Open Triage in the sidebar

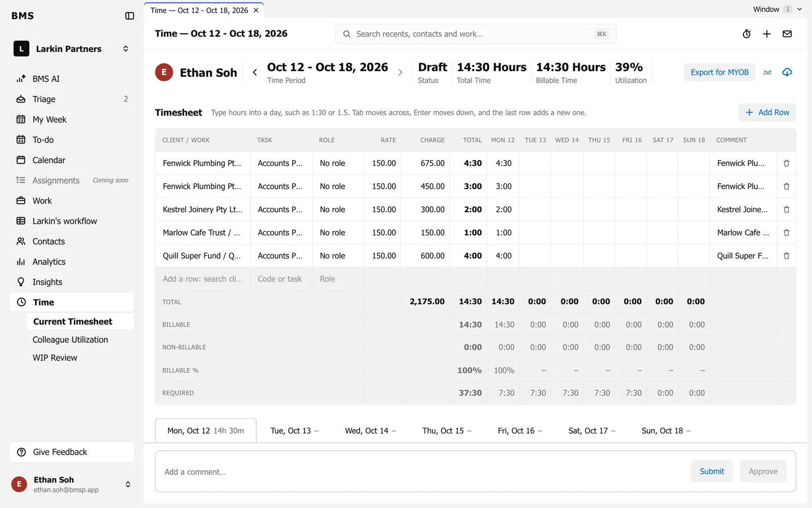(72, 99)
